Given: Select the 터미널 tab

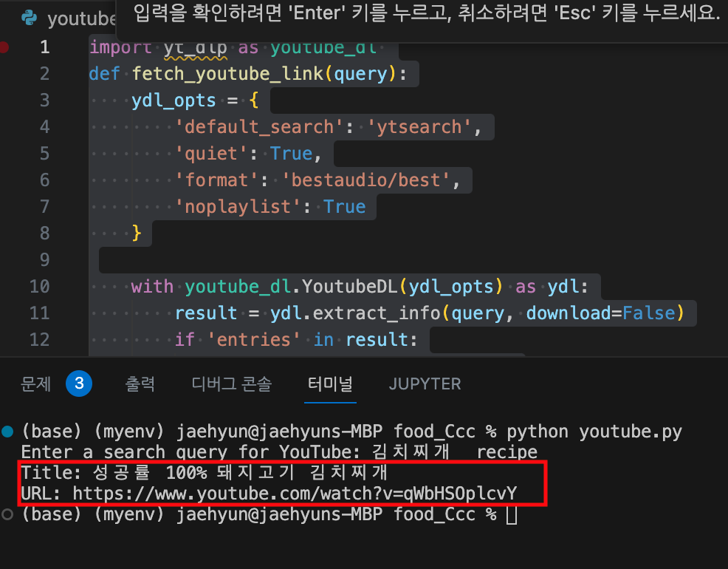Looking at the screenshot, I should (x=330, y=384).
